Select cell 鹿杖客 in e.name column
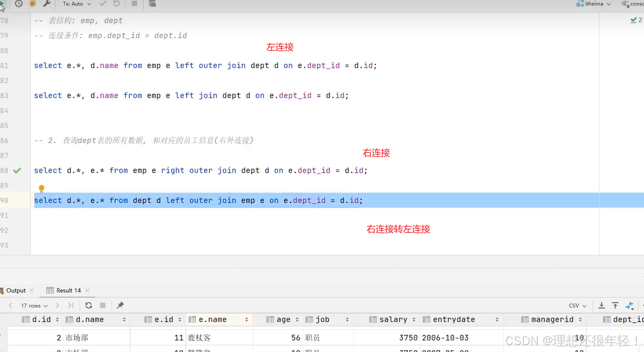 click(x=219, y=338)
